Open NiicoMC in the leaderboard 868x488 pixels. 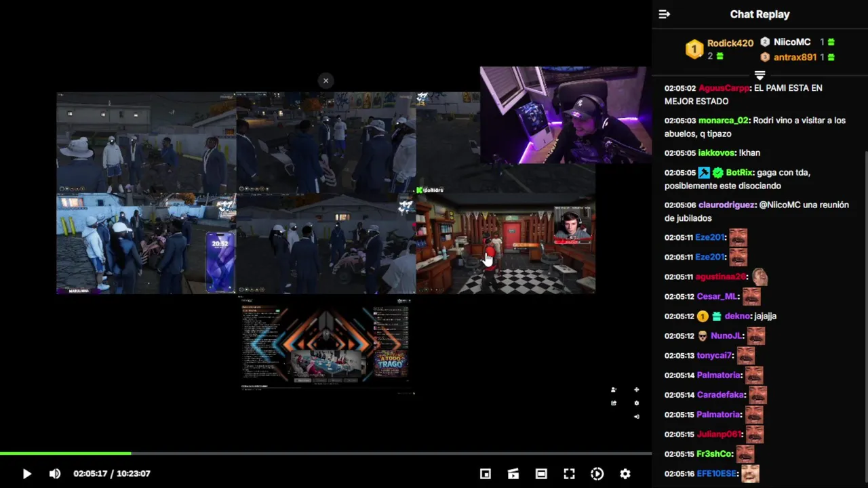click(792, 42)
